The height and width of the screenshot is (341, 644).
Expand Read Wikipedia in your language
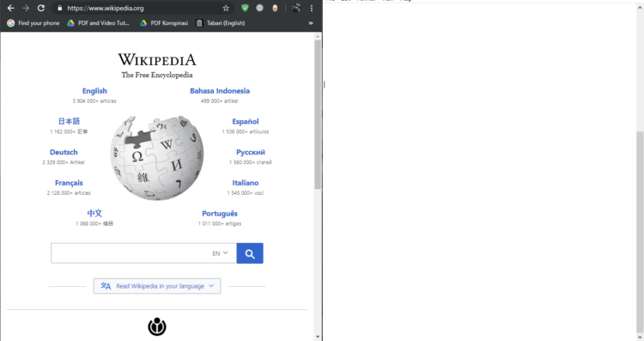pos(157,286)
